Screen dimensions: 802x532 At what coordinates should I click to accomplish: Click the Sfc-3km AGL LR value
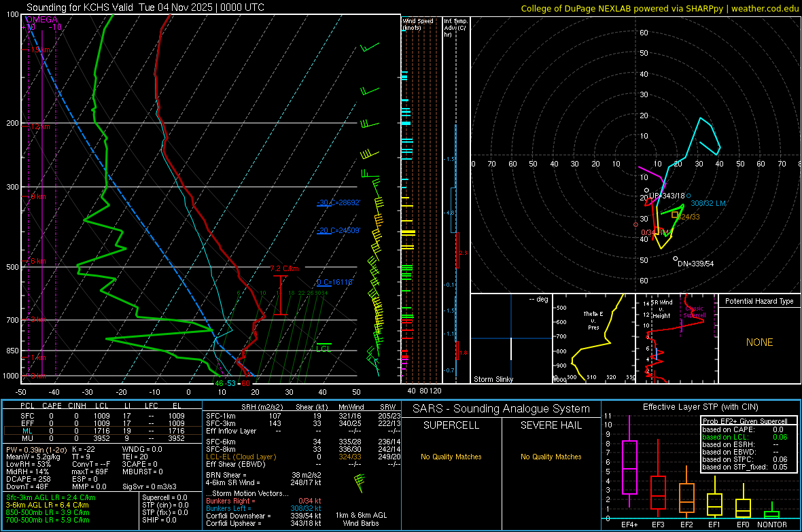[51, 497]
